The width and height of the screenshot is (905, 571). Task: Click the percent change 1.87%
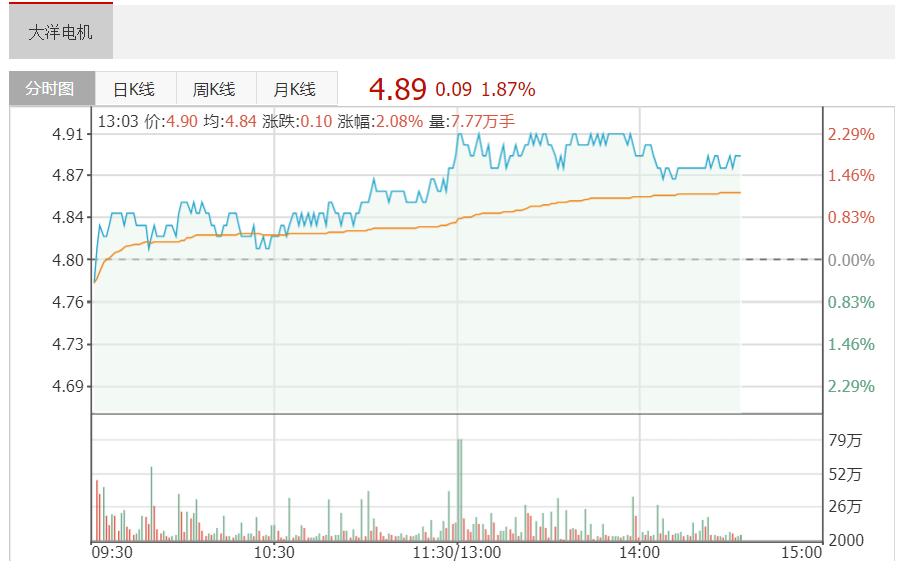click(x=508, y=89)
